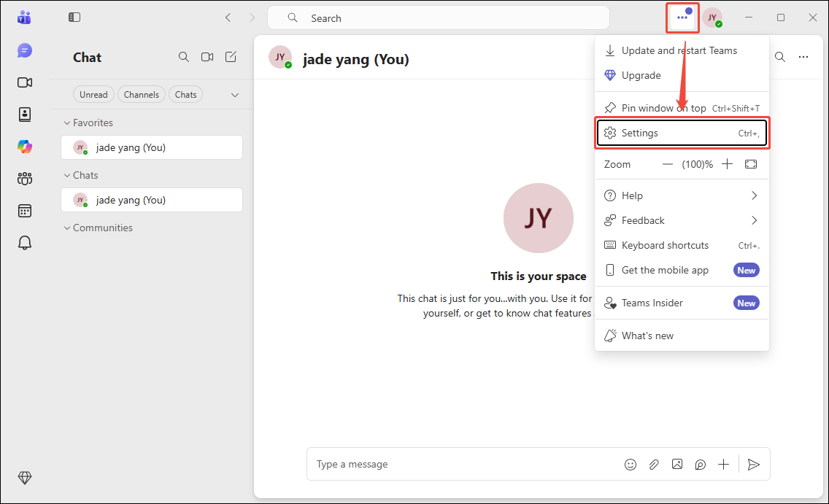The width and height of the screenshot is (829, 504).
Task: Select Update and restart Teams
Action: click(682, 51)
